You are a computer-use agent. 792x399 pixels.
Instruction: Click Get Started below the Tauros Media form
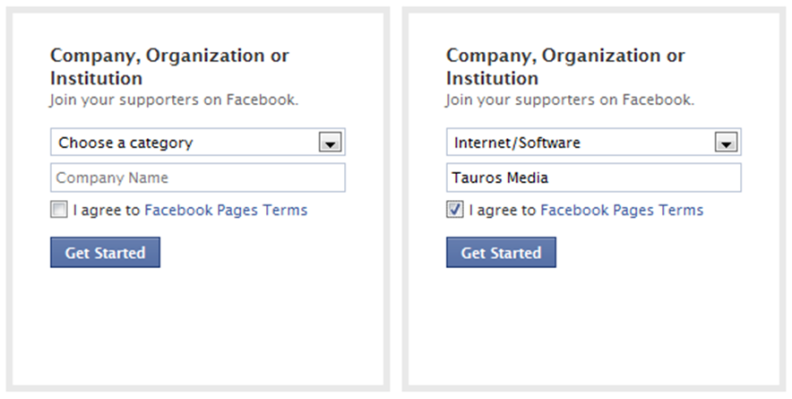501,252
